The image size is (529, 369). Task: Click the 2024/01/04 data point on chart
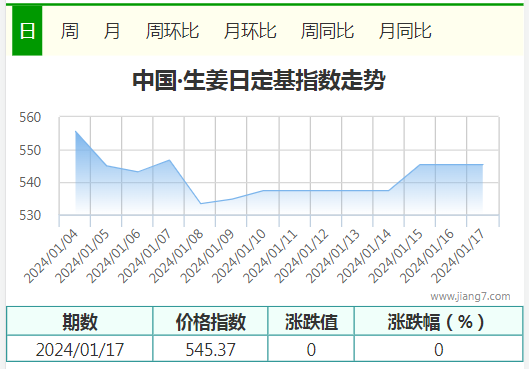coord(76,131)
